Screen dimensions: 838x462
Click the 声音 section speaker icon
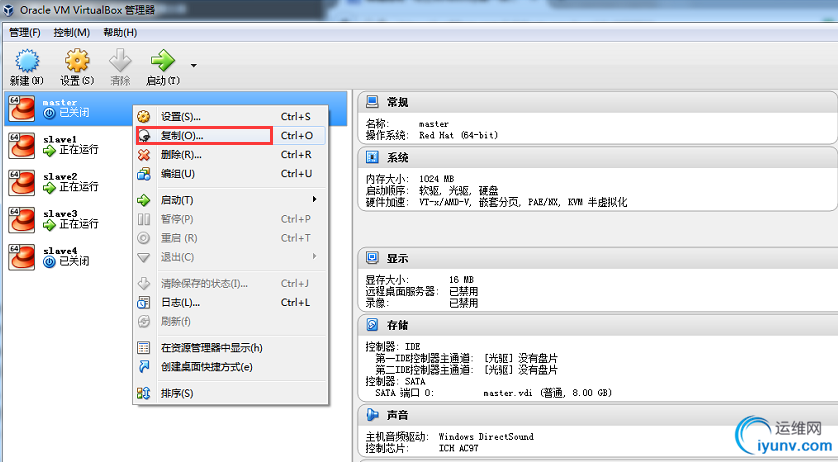373,414
